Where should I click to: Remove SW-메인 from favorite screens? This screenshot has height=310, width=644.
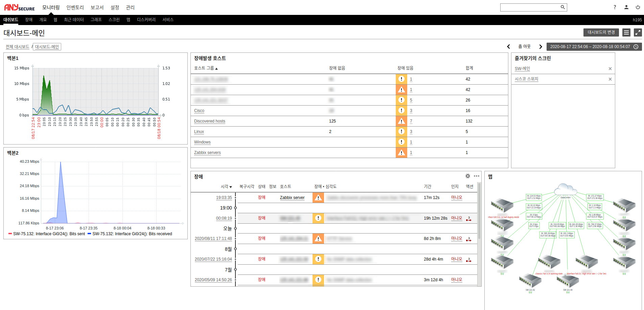point(610,69)
